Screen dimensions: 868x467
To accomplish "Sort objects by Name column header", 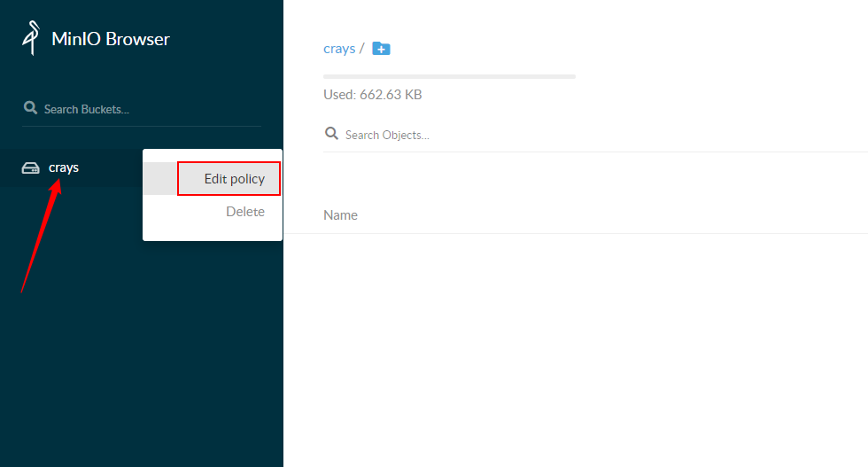I will (340, 215).
